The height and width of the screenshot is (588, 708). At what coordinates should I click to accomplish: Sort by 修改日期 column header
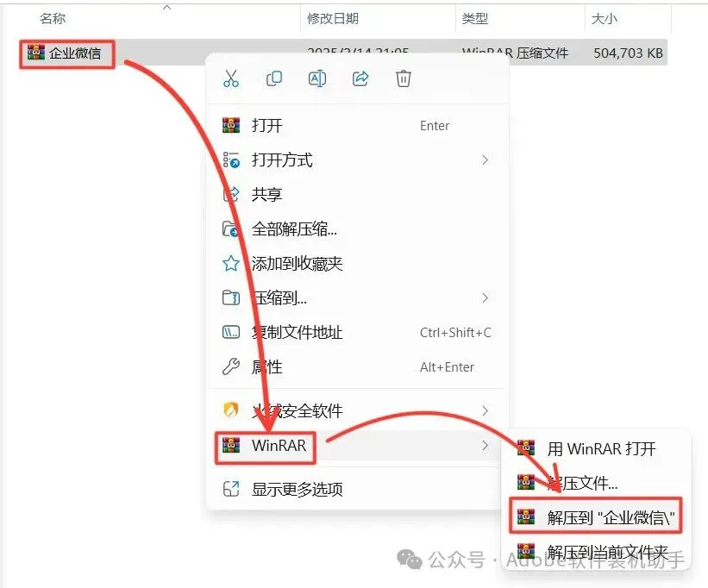pos(333,18)
